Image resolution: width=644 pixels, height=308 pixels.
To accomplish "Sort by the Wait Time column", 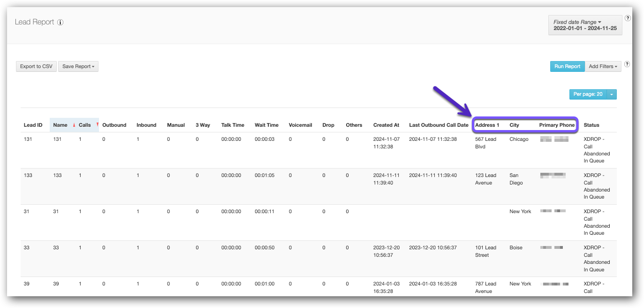I will pyautogui.click(x=266, y=125).
